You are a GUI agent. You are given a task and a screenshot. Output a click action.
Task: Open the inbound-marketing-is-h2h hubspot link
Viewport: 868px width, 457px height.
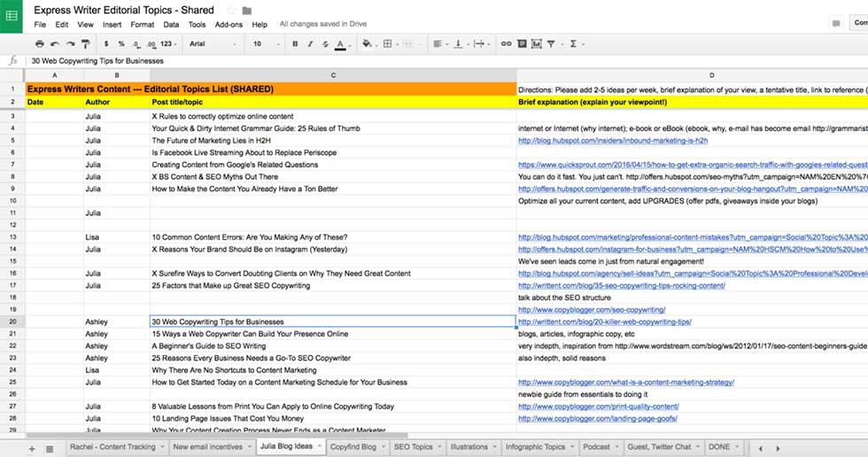pyautogui.click(x=613, y=141)
